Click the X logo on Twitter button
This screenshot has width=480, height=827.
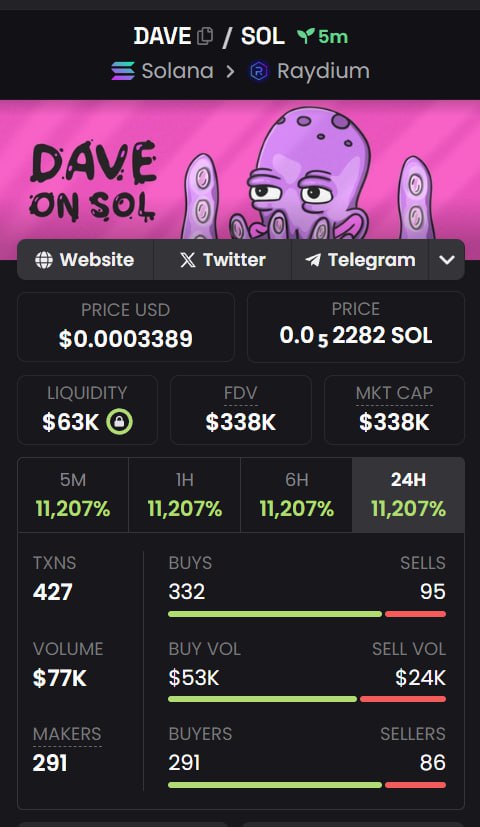tap(187, 259)
